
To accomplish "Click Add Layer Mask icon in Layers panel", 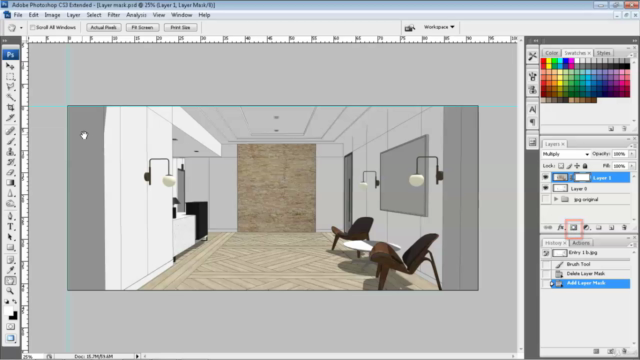I will click(x=573, y=227).
